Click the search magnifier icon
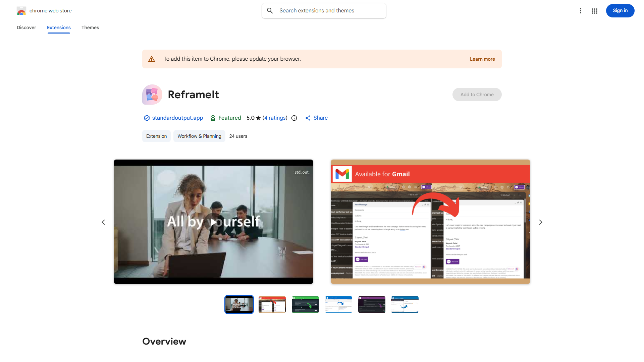 270,11
